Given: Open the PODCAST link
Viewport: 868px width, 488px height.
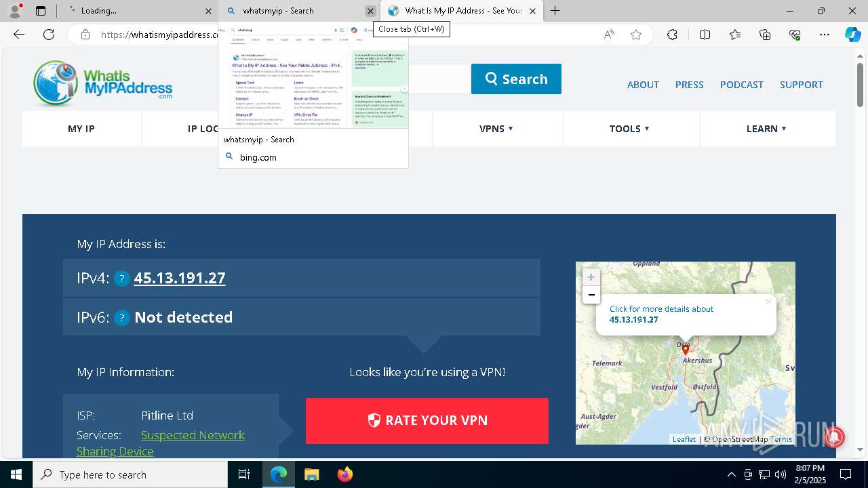Looking at the screenshot, I should 742,85.
